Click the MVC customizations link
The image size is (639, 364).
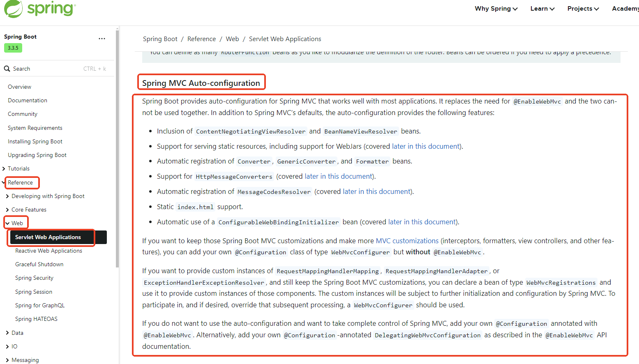tap(407, 241)
